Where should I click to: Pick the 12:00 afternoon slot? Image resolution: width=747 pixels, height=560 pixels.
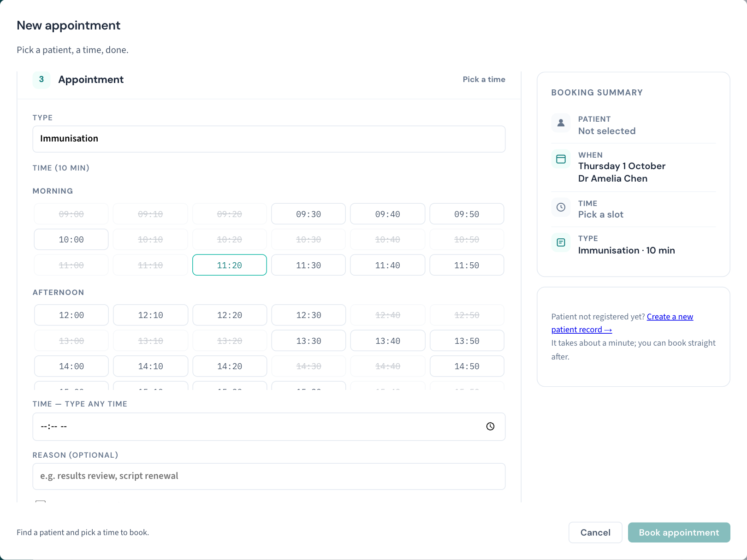coord(71,315)
